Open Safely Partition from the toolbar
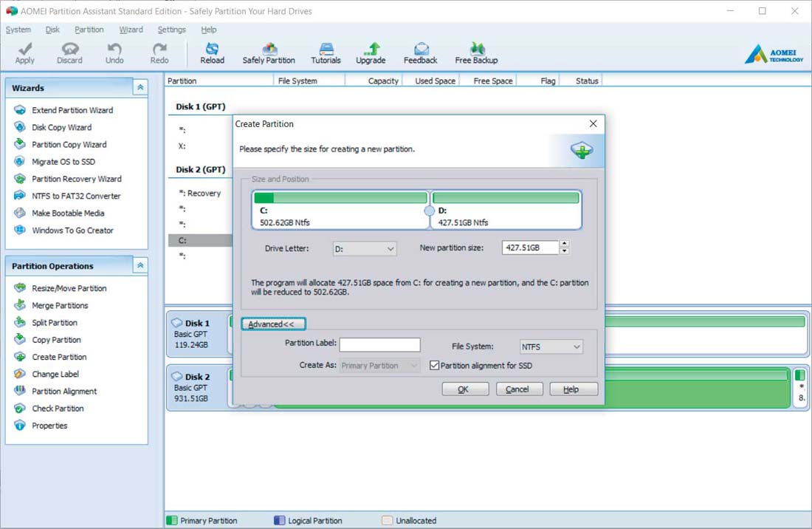Screen dimensions: 812x529 (269, 53)
